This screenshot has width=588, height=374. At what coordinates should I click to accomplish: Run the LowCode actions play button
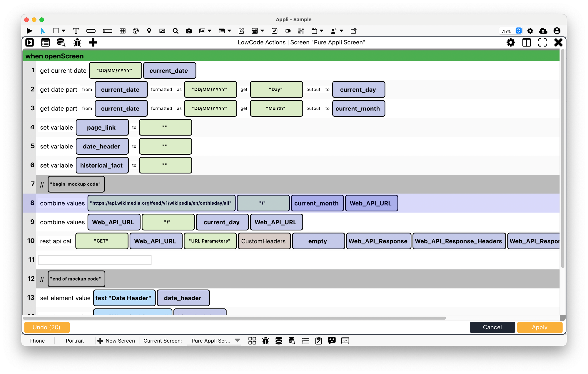click(30, 43)
